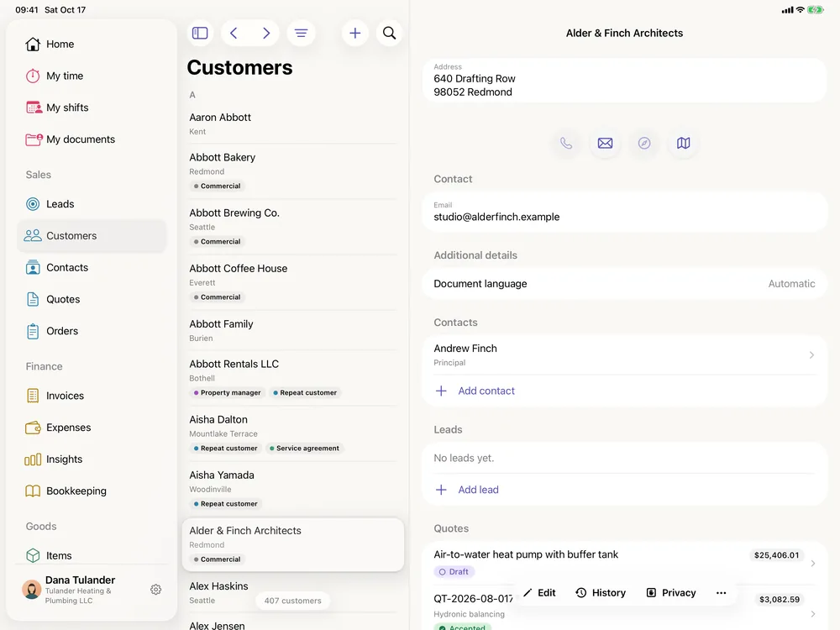The height and width of the screenshot is (630, 840).
Task: Open Quotes in the sidebar
Action: (x=92, y=299)
